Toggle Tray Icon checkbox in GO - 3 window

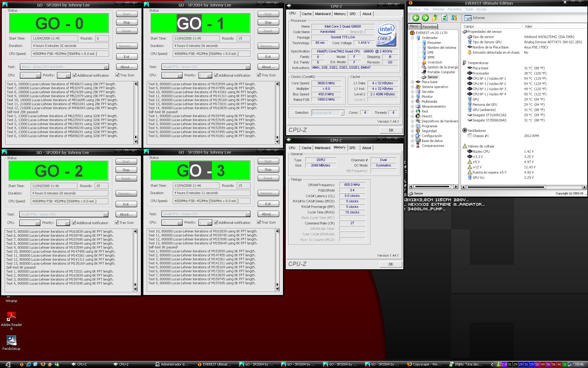[x=259, y=222]
